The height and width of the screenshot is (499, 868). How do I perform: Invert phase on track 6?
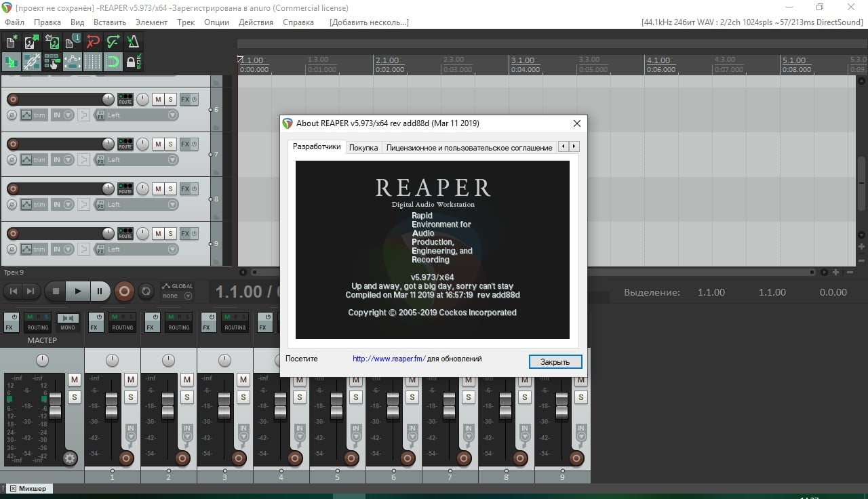point(12,115)
